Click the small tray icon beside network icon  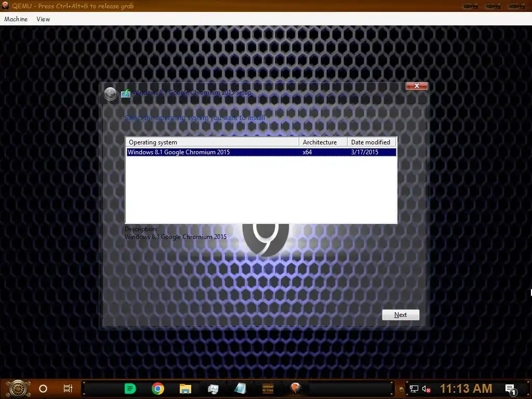(402, 389)
